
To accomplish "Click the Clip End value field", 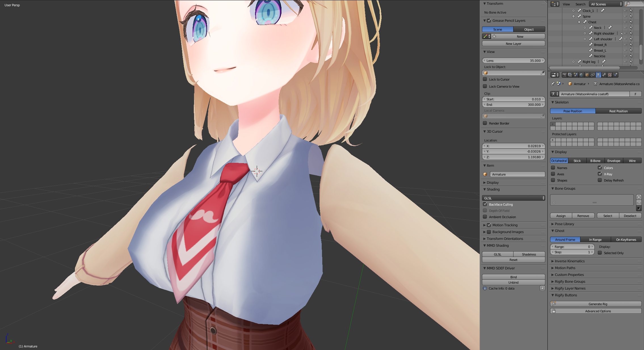I will [x=513, y=104].
